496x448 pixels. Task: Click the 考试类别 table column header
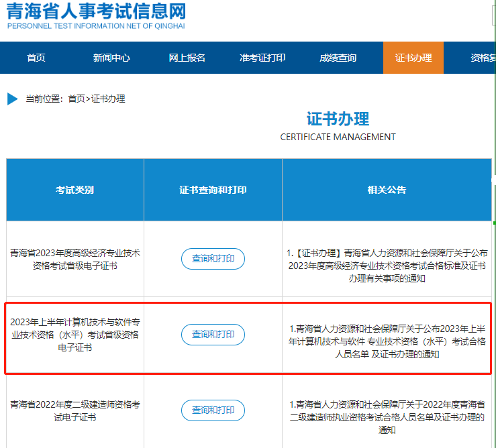tap(75, 190)
